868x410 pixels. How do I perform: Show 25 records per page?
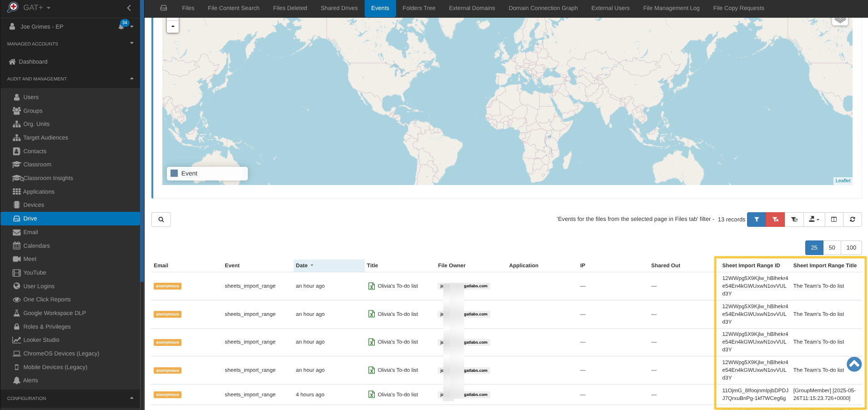click(x=814, y=248)
